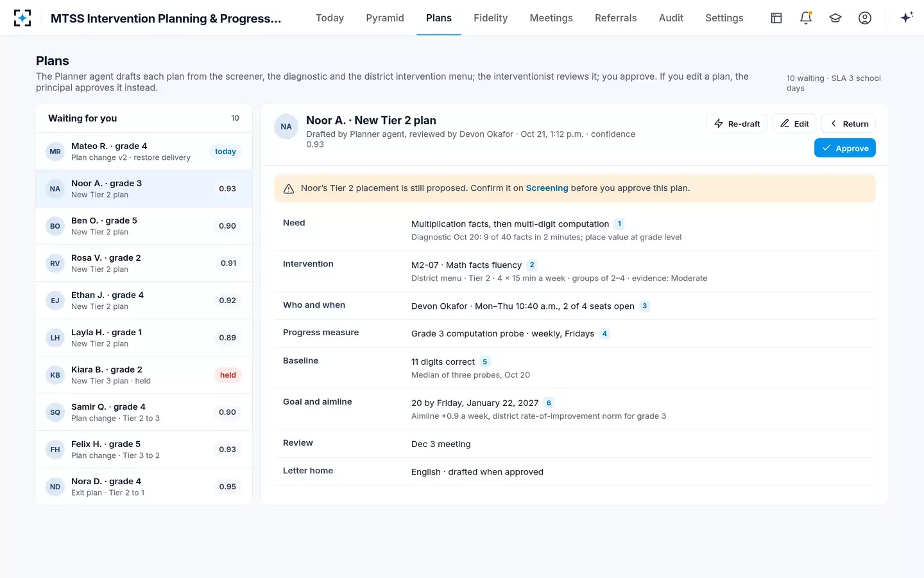Go to the Referrals tab
924x578 pixels.
616,18
